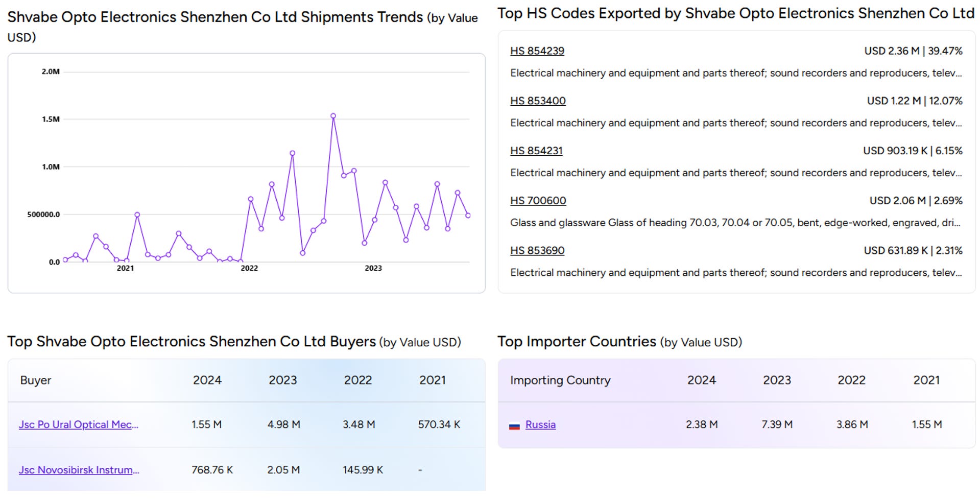Click the 7.39 M cell in Russia row
This screenshot has width=980, height=499.
(777, 424)
